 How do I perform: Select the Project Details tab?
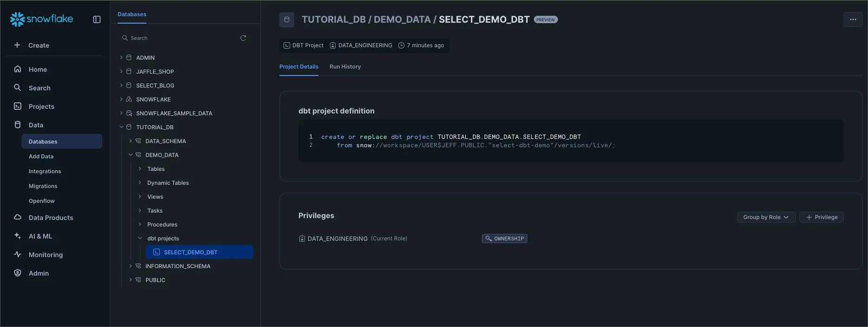pos(298,67)
